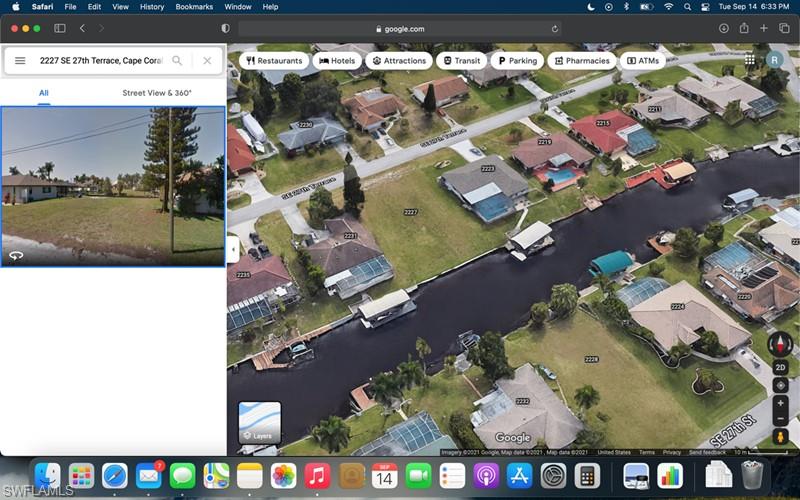Screen dimensions: 800x500
Task: Open the Layers map type switcher
Action: click(x=259, y=422)
